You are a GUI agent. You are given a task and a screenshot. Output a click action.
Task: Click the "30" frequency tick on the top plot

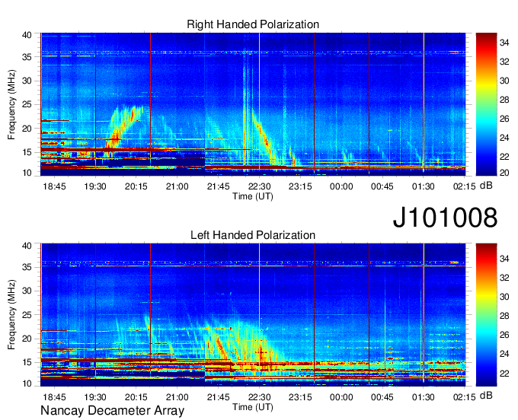coord(27,81)
